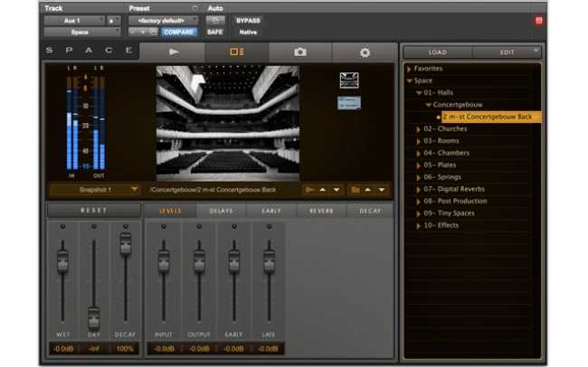
Task: Click the folder icon in the IR path bar
Action: [x=355, y=190]
